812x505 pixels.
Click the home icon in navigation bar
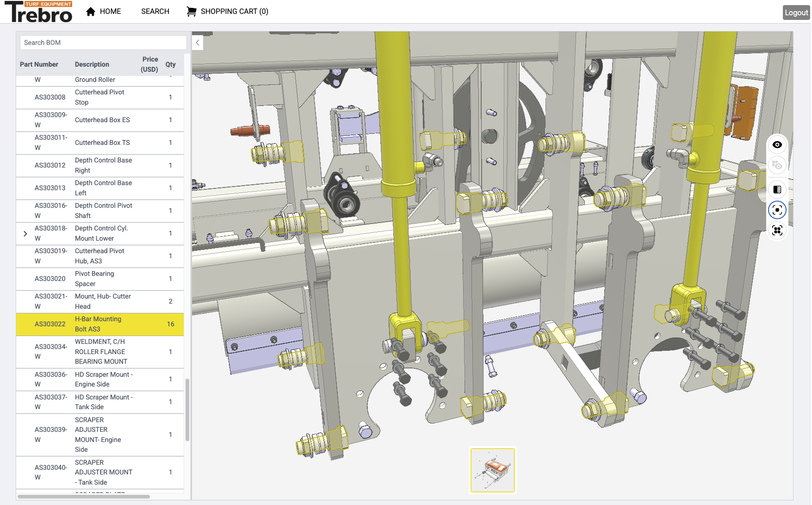pos(91,12)
